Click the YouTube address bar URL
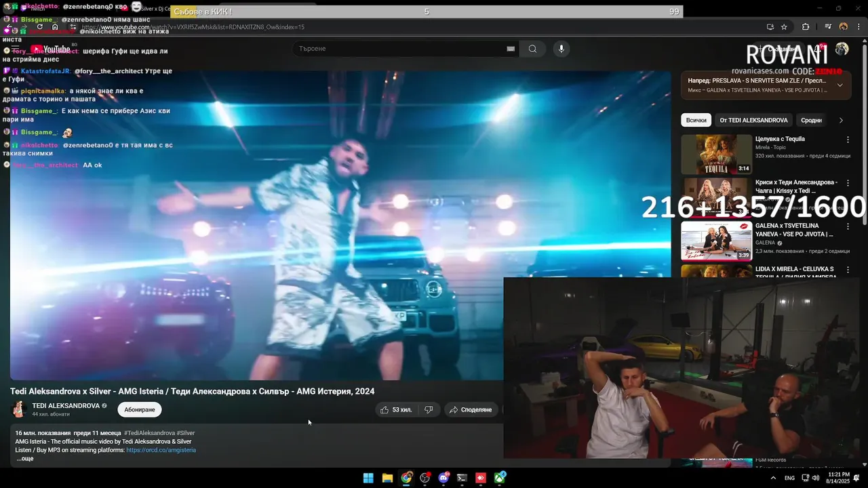The image size is (868, 488). tap(193, 27)
